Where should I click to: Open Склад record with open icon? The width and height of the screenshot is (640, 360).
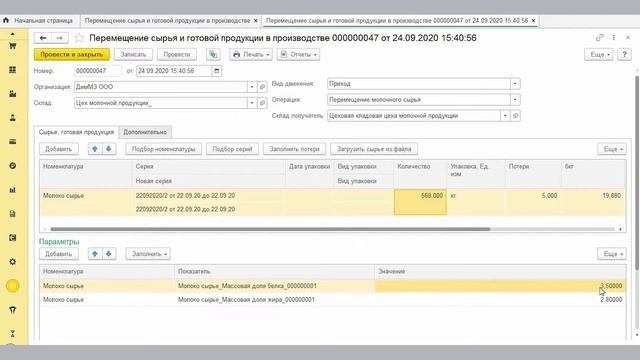click(262, 103)
